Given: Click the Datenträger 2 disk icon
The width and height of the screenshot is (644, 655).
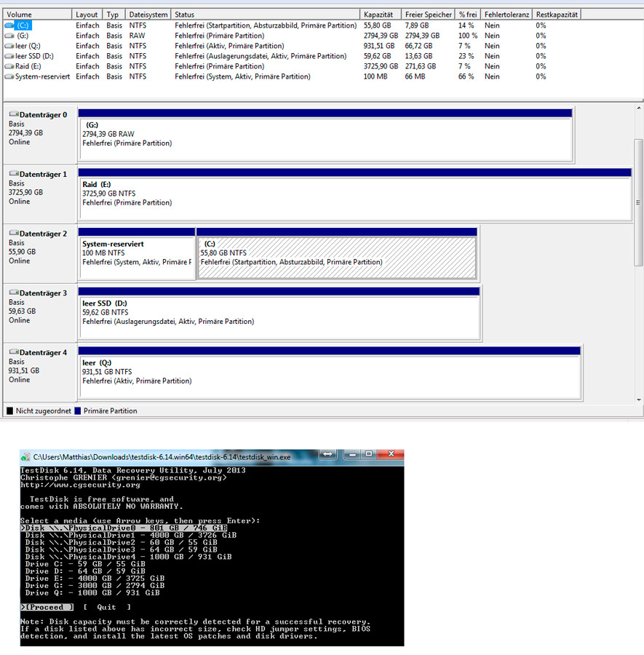Looking at the screenshot, I should tap(14, 233).
